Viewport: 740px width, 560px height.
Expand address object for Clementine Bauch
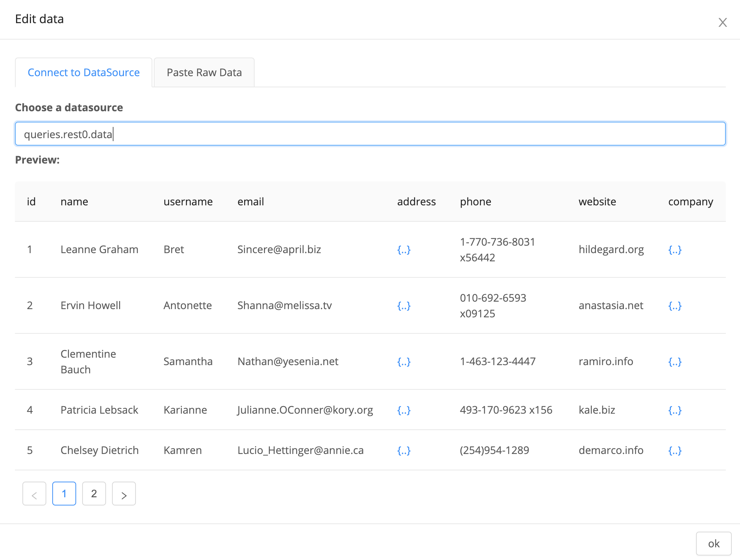click(404, 361)
